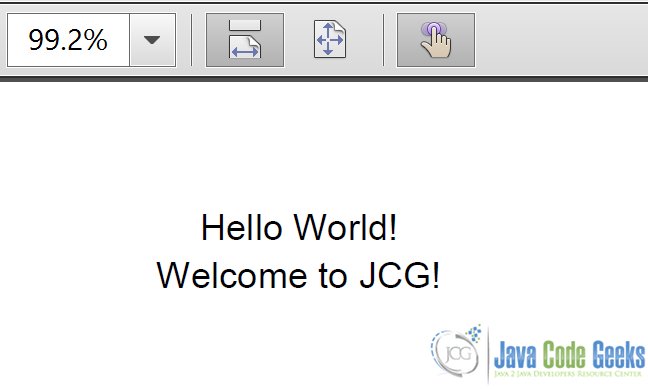The height and width of the screenshot is (389, 648).
Task: Select the fit one full page icon
Action: point(329,39)
